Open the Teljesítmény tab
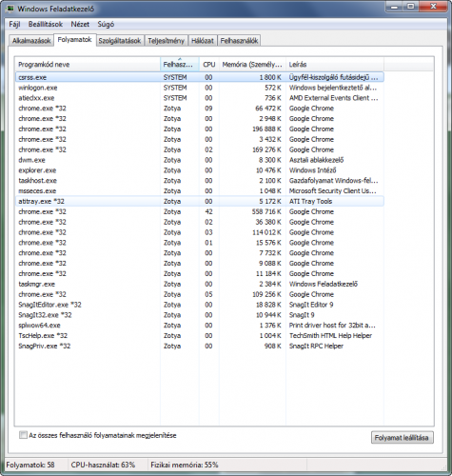 pyautogui.click(x=166, y=41)
